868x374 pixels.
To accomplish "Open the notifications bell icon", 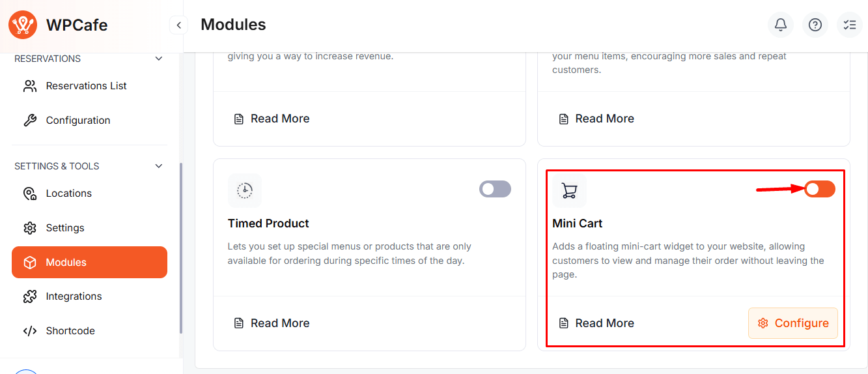I will [781, 25].
